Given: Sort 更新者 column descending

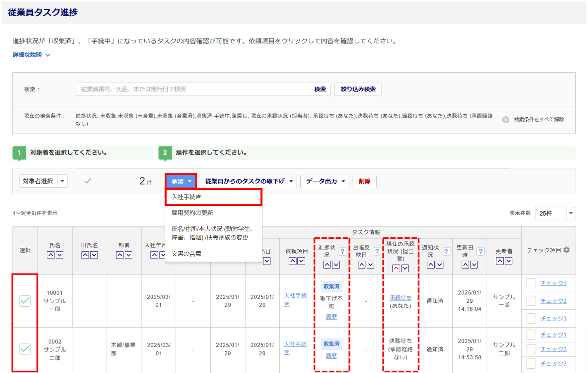Looking at the screenshot, I should point(509,261).
